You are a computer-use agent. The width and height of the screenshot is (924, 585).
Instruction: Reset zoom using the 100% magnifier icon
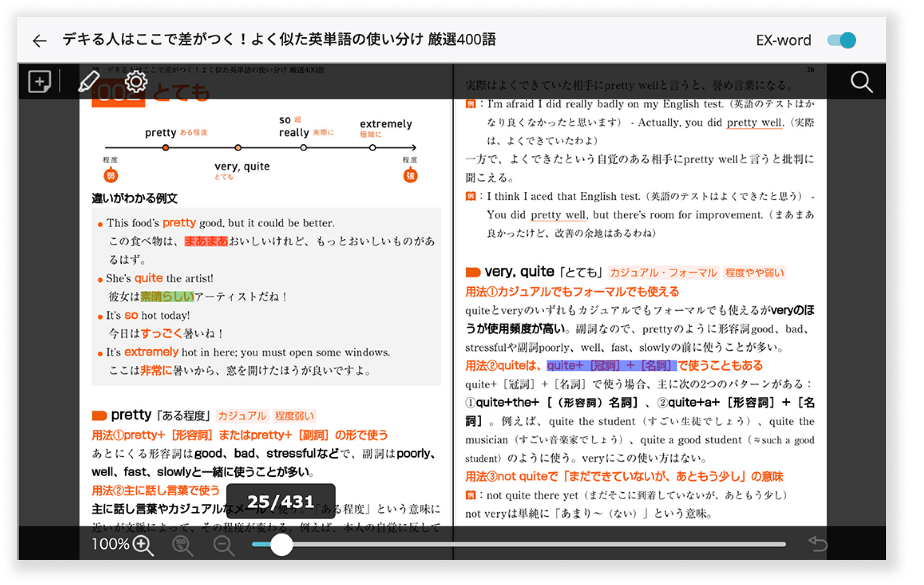point(180,543)
